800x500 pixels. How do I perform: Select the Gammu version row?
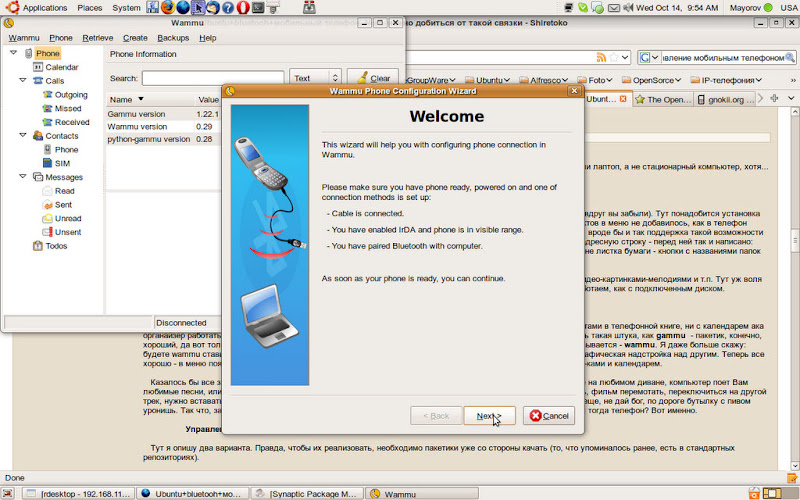(x=164, y=114)
